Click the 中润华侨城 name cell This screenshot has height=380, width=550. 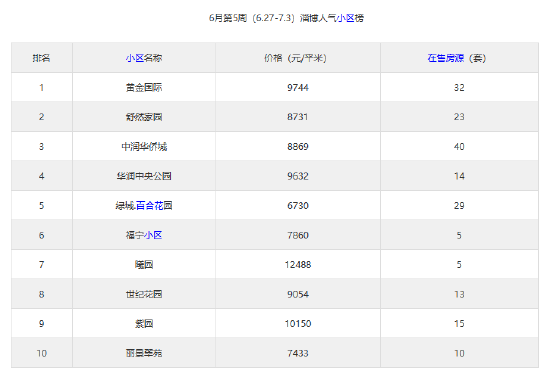tap(144, 147)
